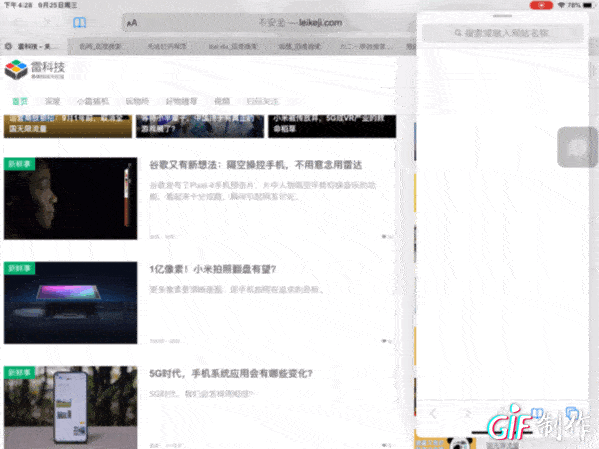Open the 5G时代 手机系统应用 article title
Viewport: 599px width, 449px height.
pyautogui.click(x=231, y=373)
